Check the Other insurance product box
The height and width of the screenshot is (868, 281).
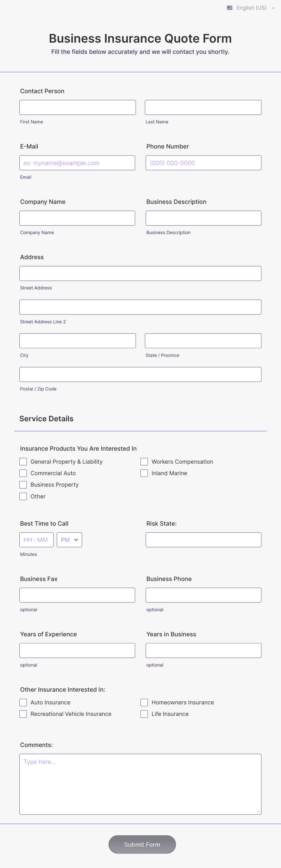tap(23, 496)
